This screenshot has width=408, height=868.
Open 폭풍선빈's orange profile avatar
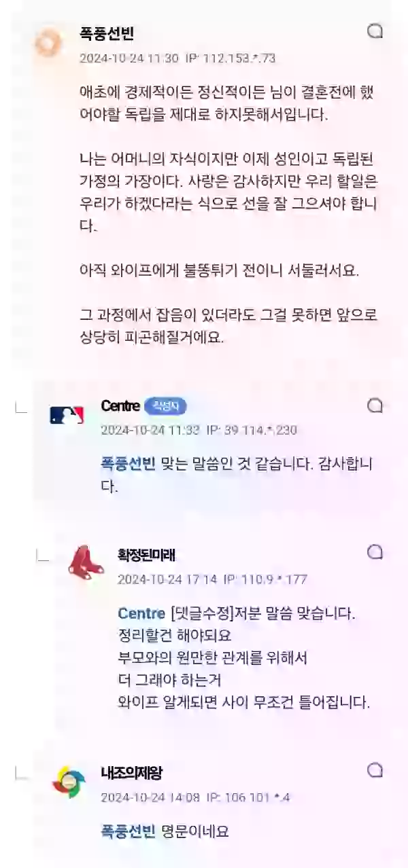pos(48,44)
